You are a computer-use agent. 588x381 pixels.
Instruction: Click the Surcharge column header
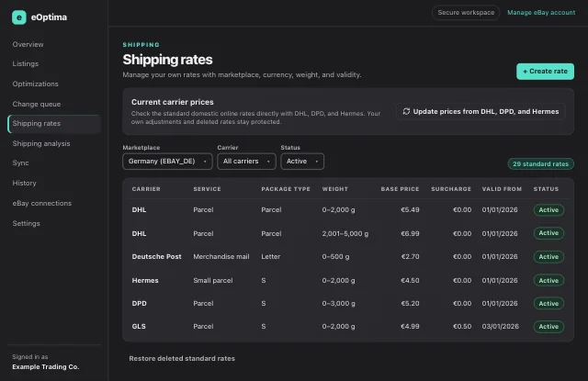pyautogui.click(x=451, y=189)
